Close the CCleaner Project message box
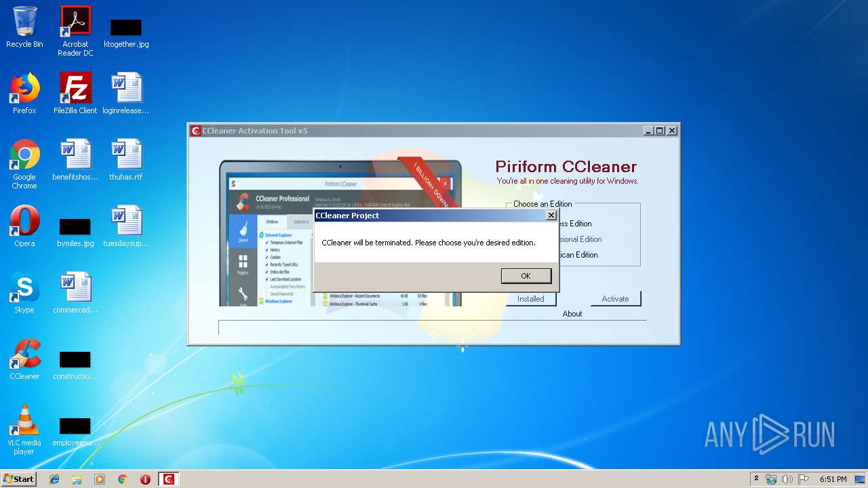Image resolution: width=868 pixels, height=488 pixels. (x=551, y=215)
